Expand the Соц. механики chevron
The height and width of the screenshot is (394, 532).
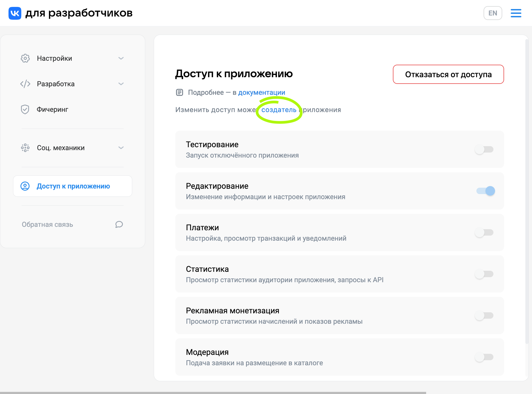[121, 148]
